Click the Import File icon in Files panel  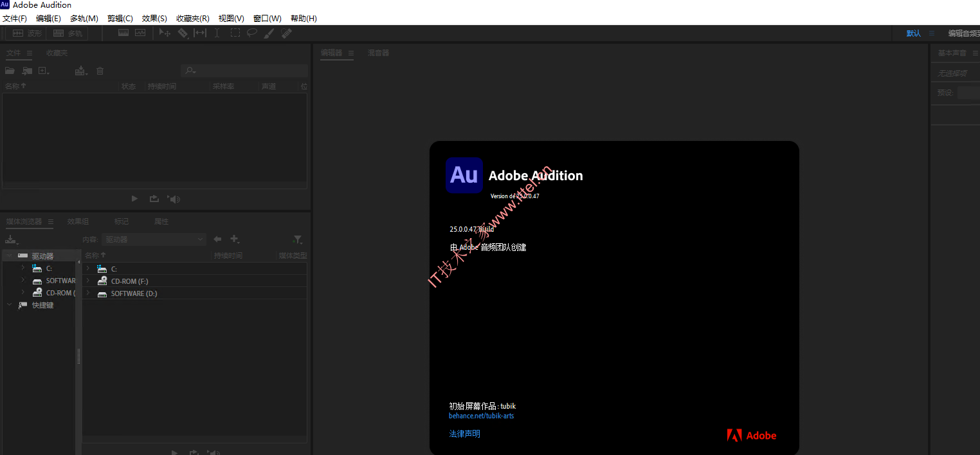tap(27, 71)
